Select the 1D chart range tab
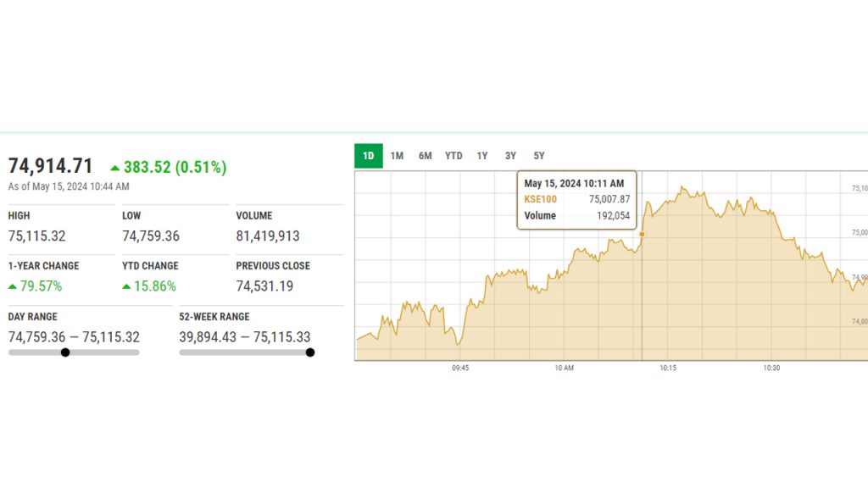The image size is (868, 488). [369, 156]
